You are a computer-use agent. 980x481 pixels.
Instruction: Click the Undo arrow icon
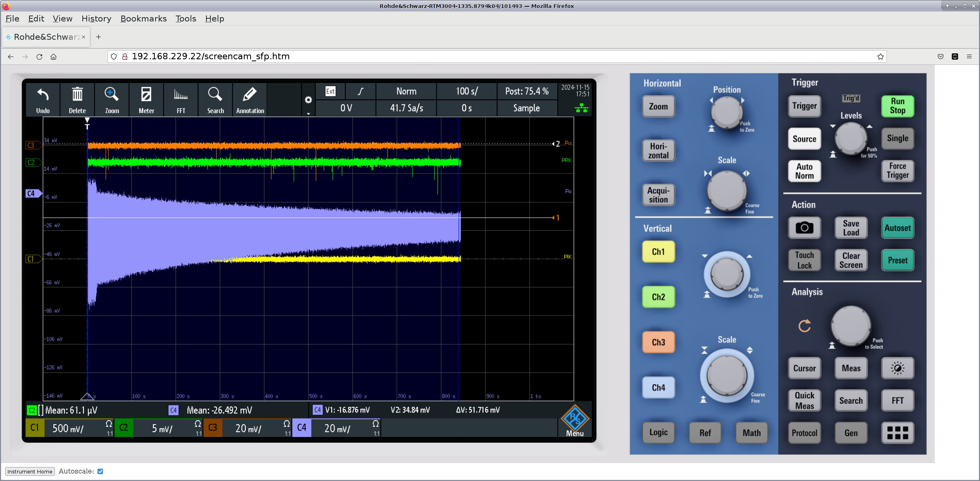pyautogui.click(x=43, y=95)
